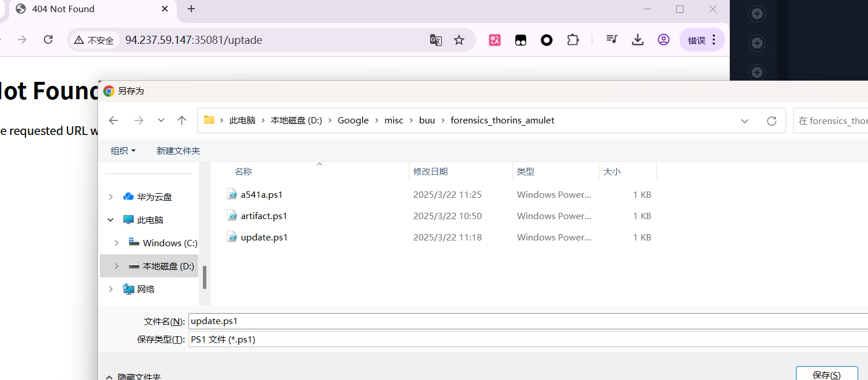Click the date 2025/3/22 11:18
The height and width of the screenshot is (380, 868).
[447, 238]
